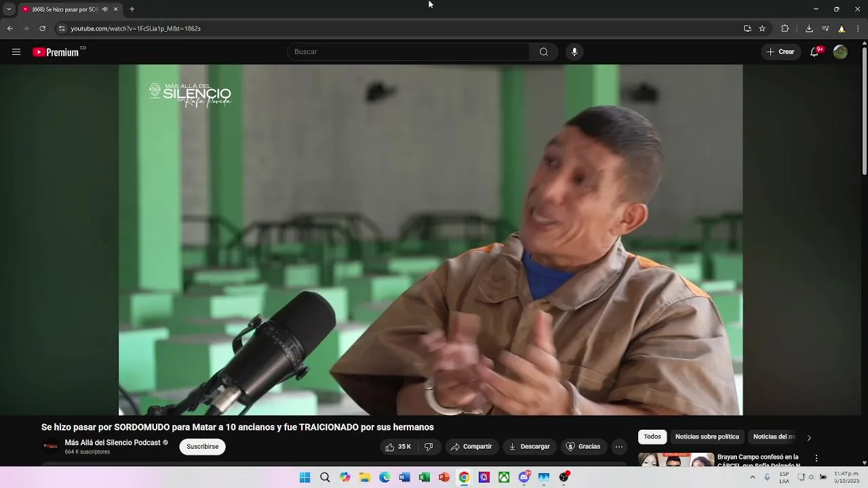Open File Explorer from taskbar
The image size is (868, 488).
pos(365,477)
